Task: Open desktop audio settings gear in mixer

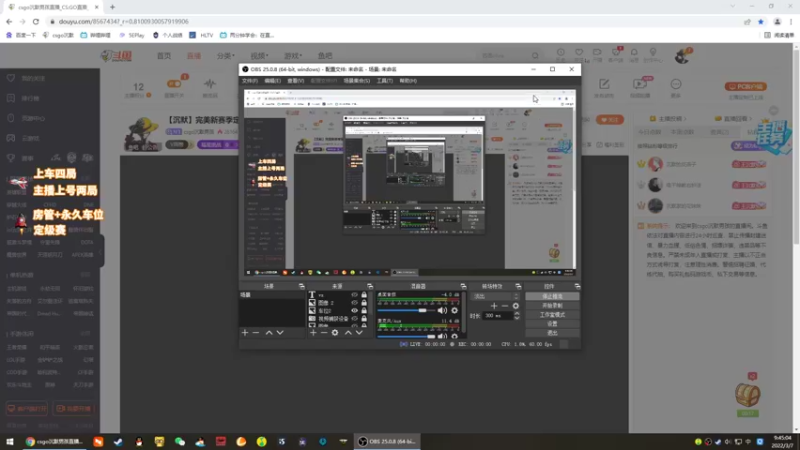Action: coord(455,310)
